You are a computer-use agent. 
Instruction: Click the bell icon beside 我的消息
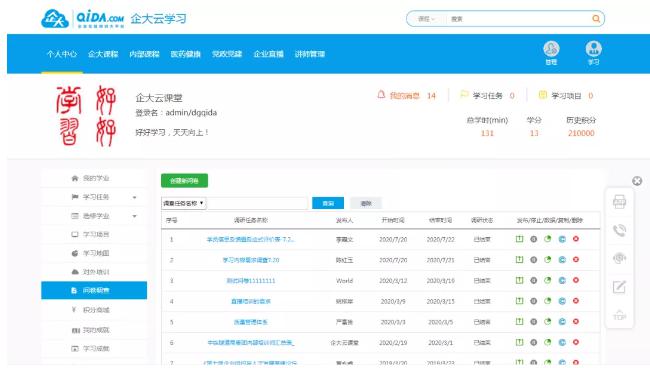point(381,95)
